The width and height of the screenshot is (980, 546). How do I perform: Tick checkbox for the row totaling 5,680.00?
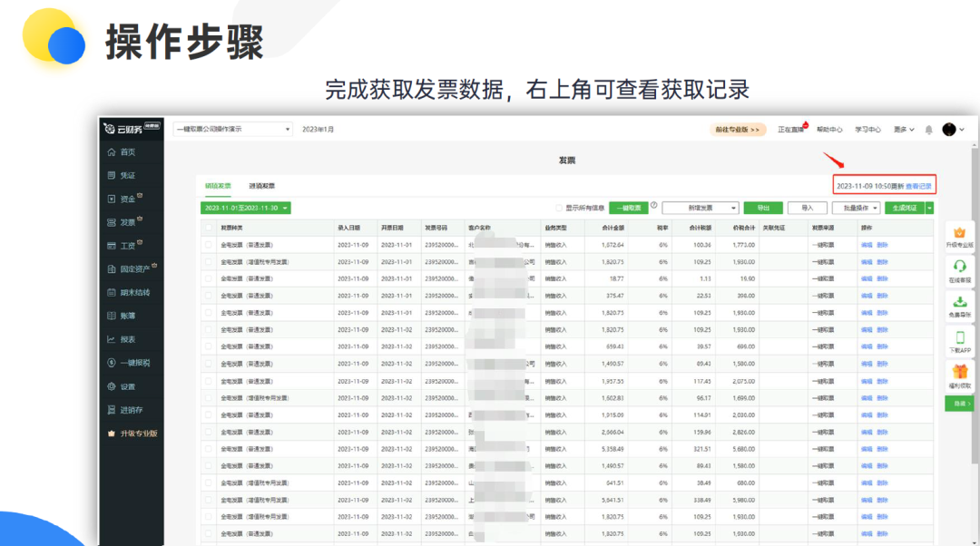point(208,449)
